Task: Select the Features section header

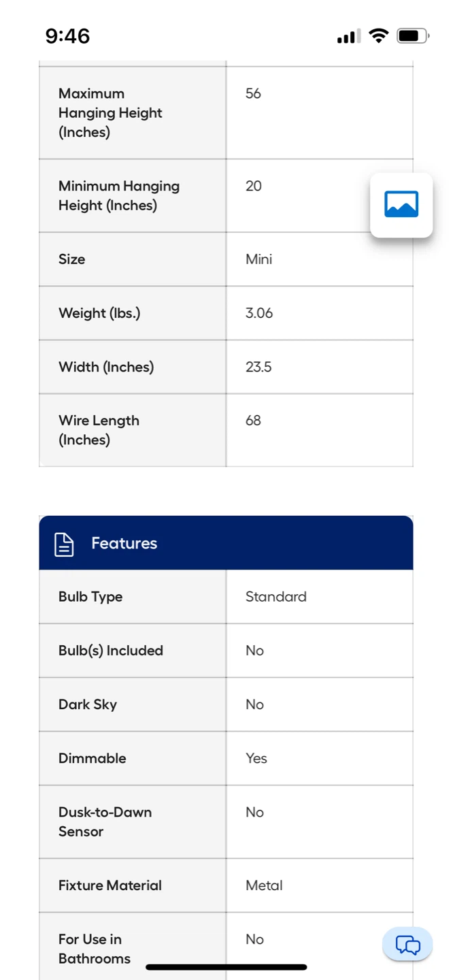Action: pos(226,543)
